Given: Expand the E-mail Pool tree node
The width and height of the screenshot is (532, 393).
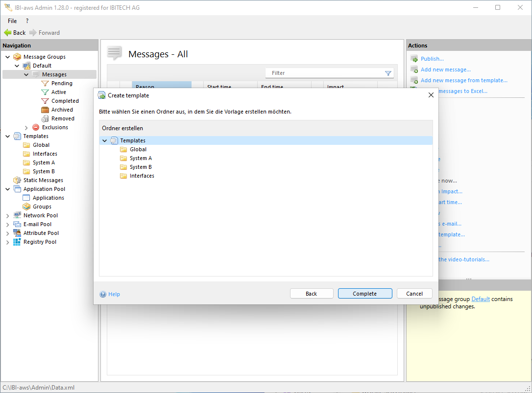Looking at the screenshot, I should 7,225.
